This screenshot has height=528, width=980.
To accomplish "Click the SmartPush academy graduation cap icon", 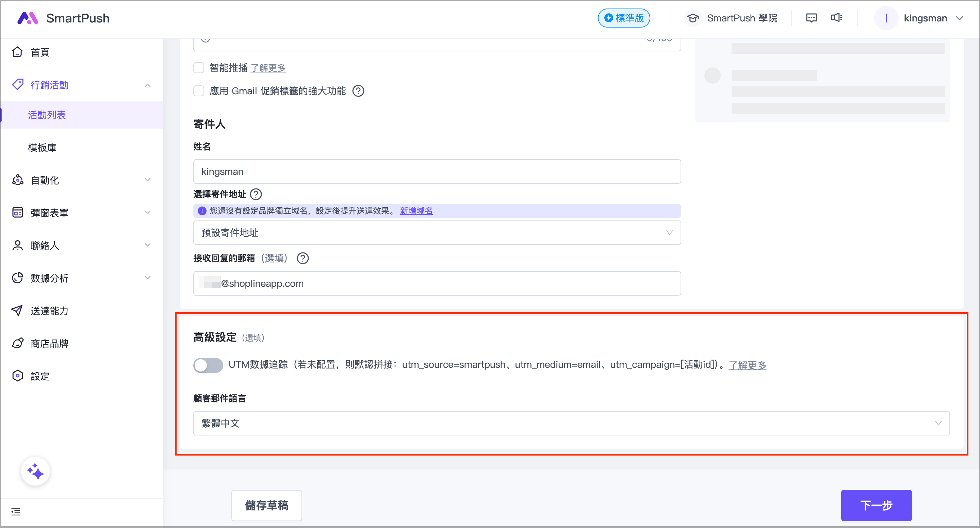I will click(x=693, y=18).
